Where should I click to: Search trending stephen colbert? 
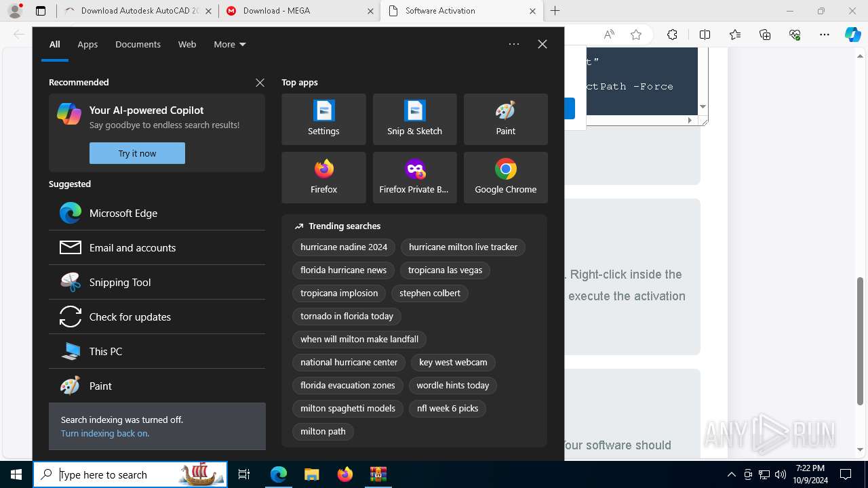coord(430,293)
